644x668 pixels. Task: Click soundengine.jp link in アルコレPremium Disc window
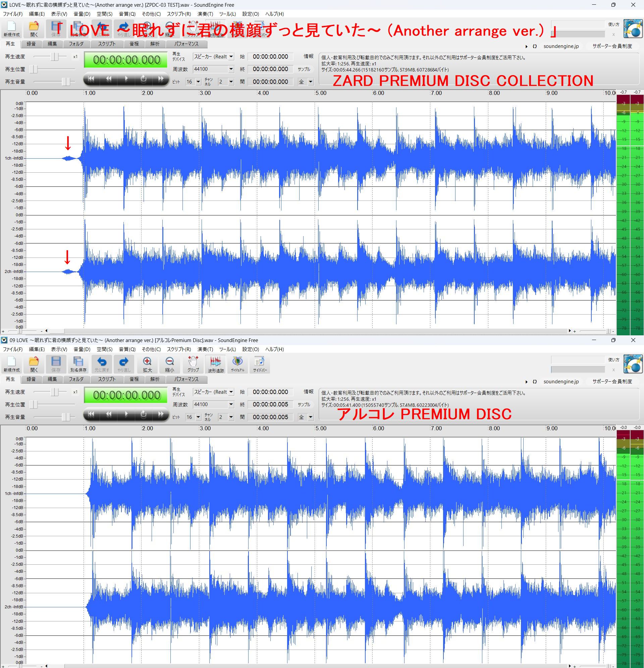[x=561, y=382]
